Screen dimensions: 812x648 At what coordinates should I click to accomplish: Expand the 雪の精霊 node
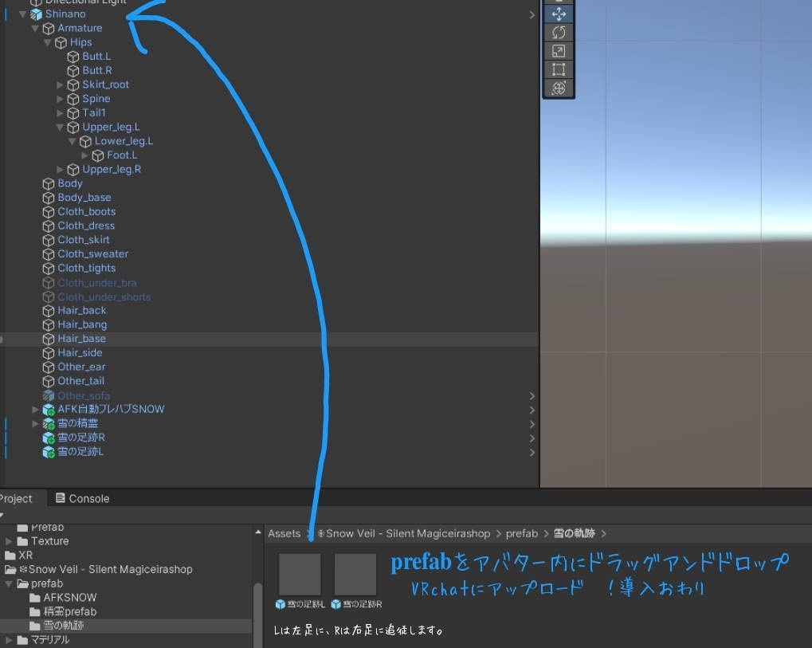[x=35, y=424]
